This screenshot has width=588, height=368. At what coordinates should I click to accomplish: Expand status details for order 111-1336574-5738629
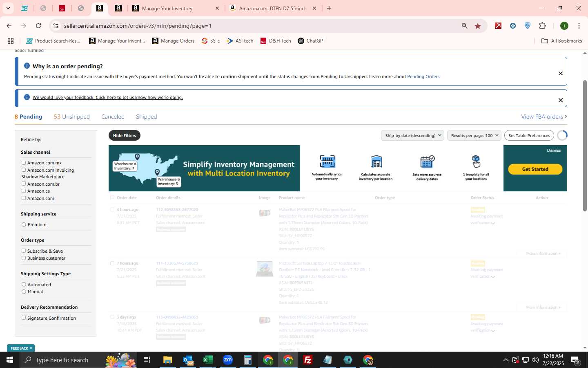493,277
